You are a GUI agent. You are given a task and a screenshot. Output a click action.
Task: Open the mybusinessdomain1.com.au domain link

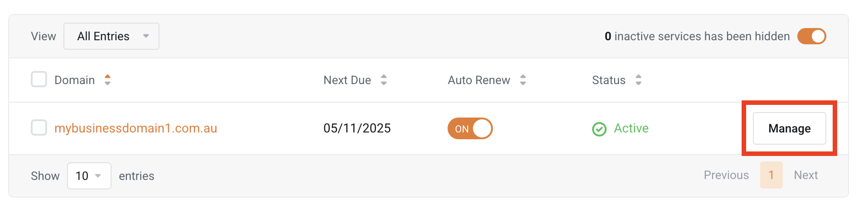click(135, 128)
